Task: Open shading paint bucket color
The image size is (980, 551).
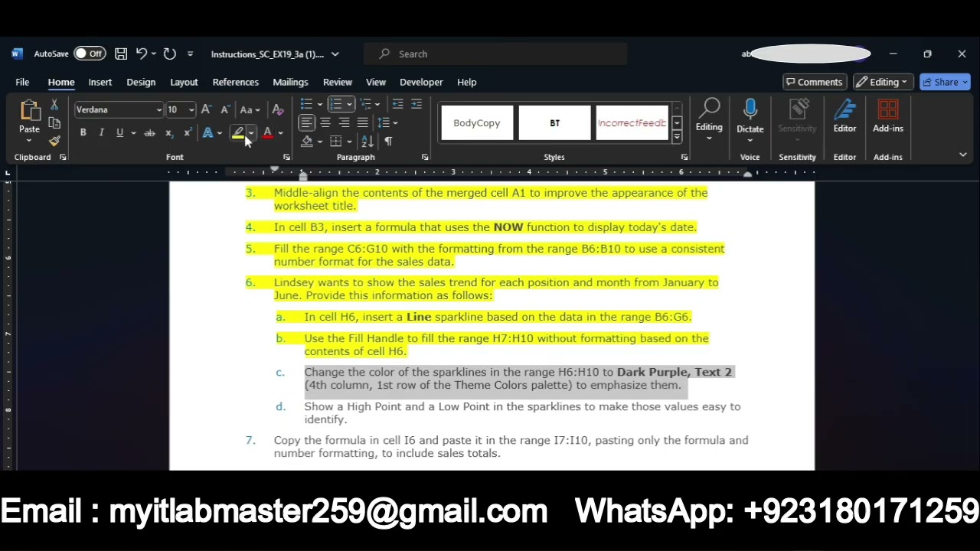Action: 307,142
